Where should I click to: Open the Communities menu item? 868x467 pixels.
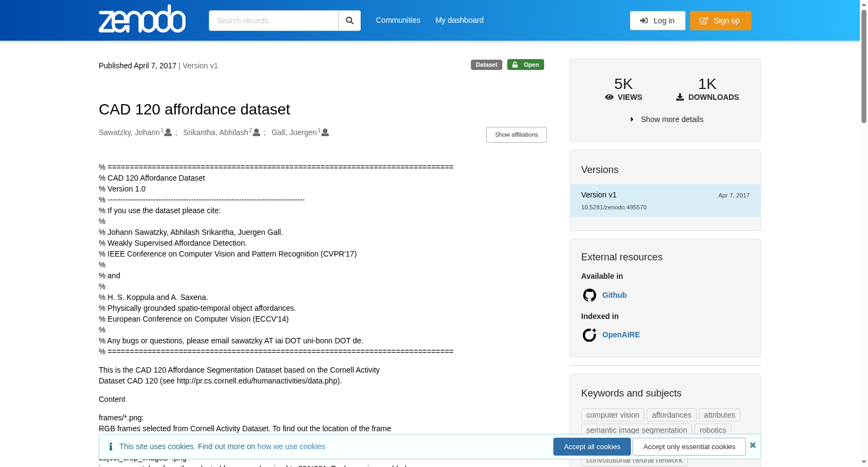pos(398,20)
